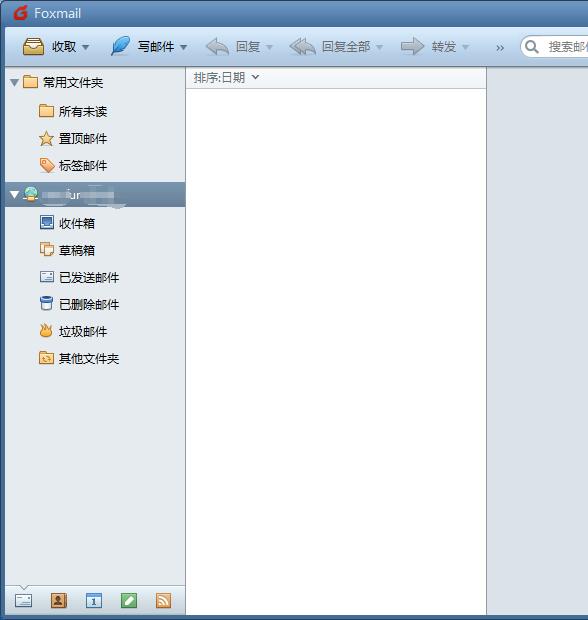
Task: Click the 回复全部 button label
Action: coord(346,47)
